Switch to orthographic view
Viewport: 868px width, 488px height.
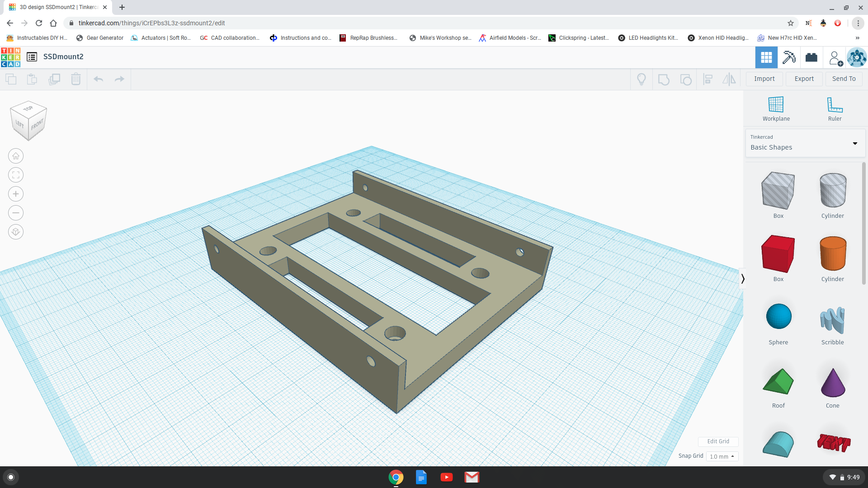click(16, 231)
